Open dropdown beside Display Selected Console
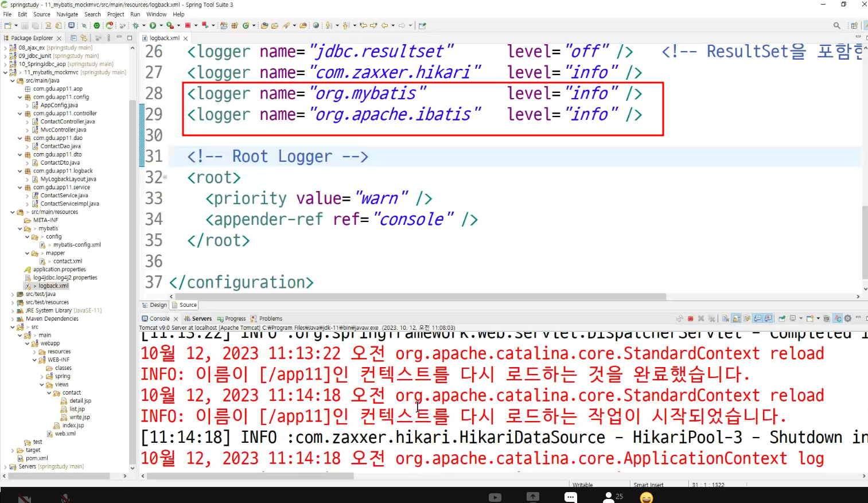Viewport: 868px width, 503px height. coord(801,318)
